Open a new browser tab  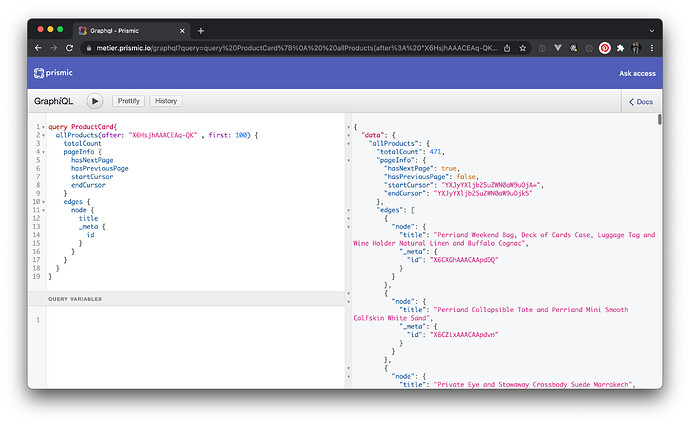(200, 30)
